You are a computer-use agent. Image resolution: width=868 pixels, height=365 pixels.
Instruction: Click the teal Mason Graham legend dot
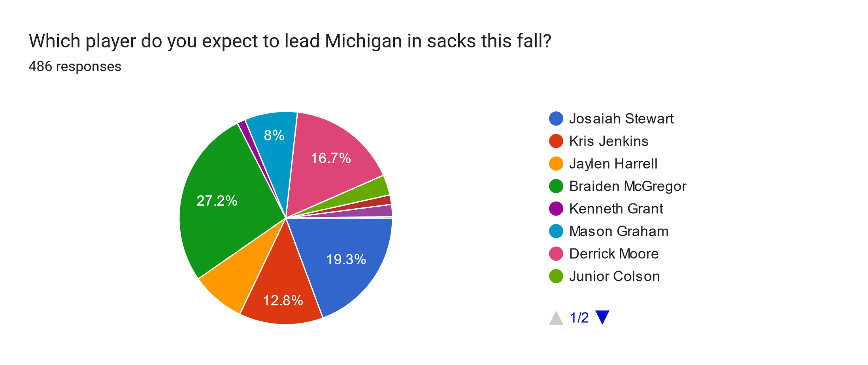(x=556, y=231)
